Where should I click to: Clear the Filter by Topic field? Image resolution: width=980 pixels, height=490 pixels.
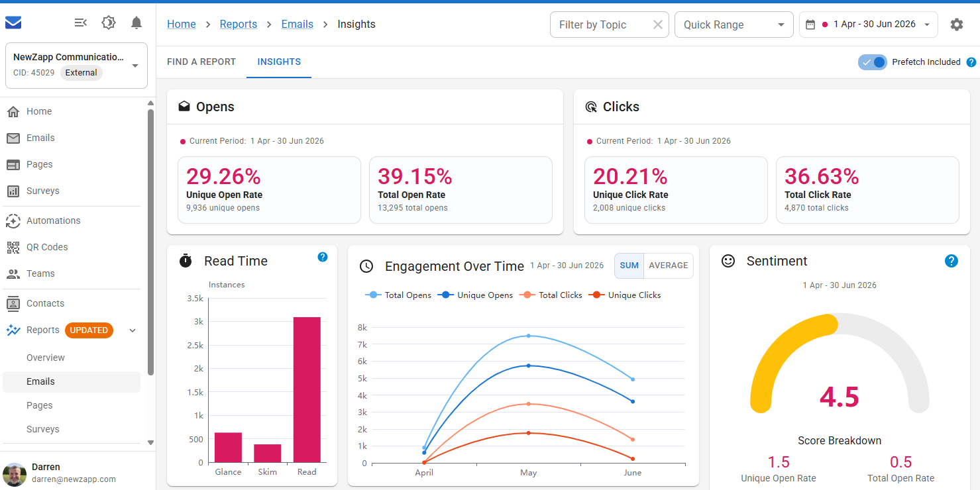657,24
